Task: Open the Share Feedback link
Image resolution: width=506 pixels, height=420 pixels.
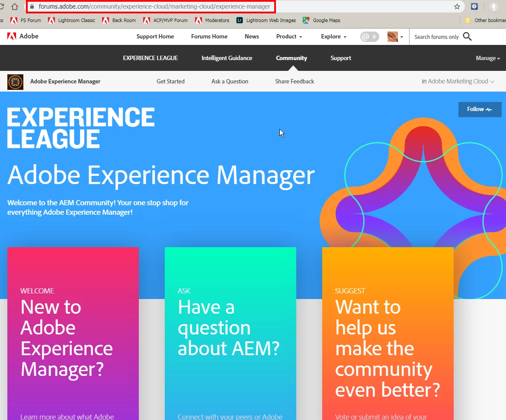Action: (x=295, y=81)
